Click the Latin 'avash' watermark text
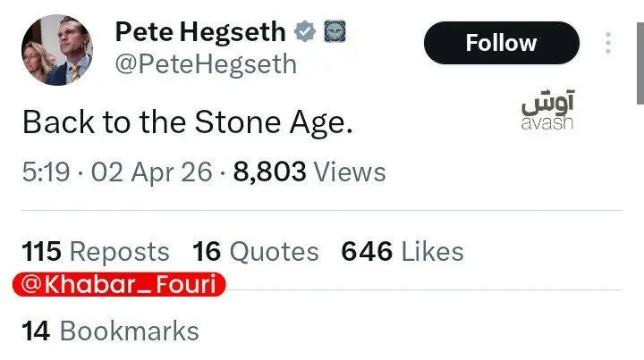Viewport: 644px width, 360px height. click(547, 123)
